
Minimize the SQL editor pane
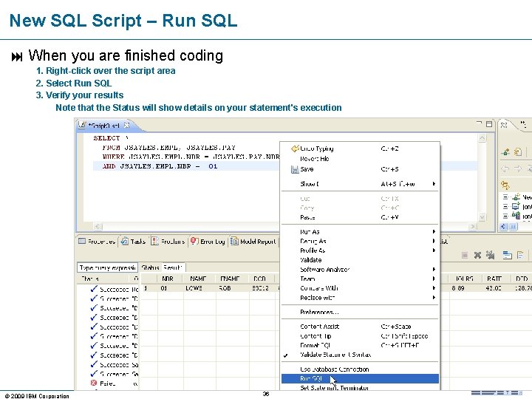(479, 123)
